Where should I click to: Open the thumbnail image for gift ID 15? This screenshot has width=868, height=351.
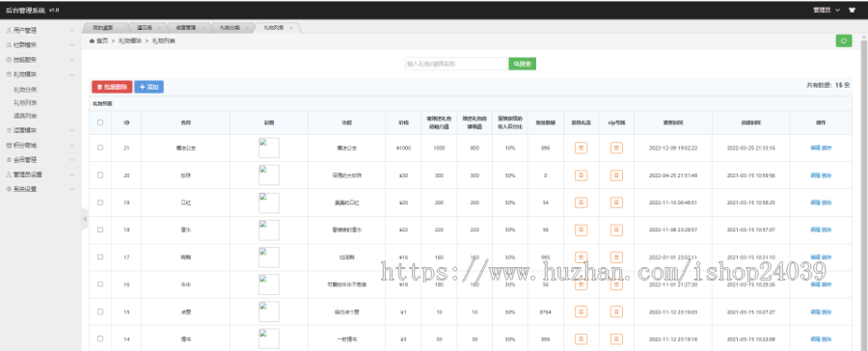pyautogui.click(x=268, y=311)
